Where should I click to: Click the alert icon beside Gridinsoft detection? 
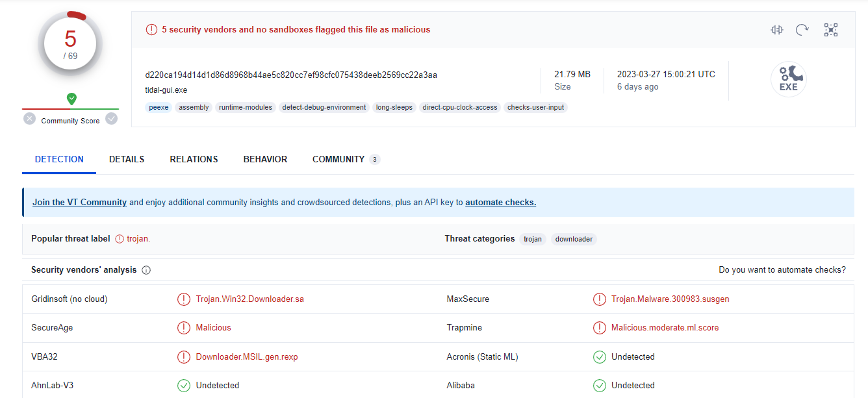pyautogui.click(x=184, y=299)
